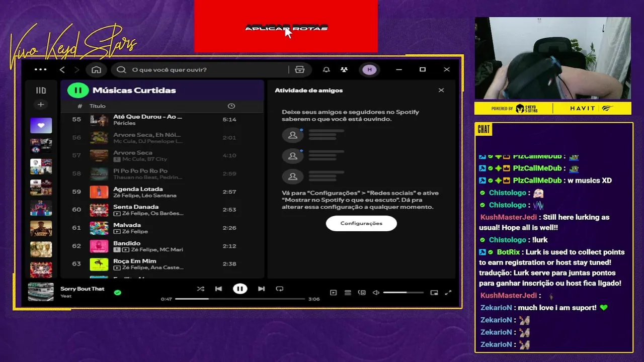Sort by the Título column header

pos(98,106)
